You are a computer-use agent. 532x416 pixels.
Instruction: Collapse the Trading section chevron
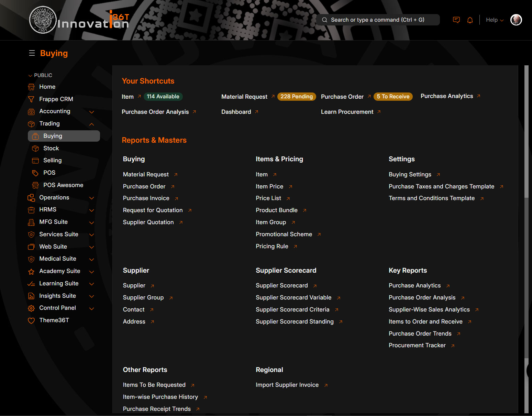91,124
